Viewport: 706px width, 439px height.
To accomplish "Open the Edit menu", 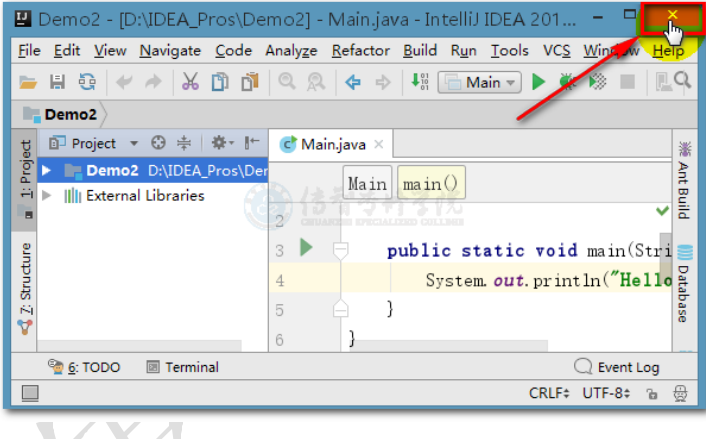I will [x=67, y=50].
